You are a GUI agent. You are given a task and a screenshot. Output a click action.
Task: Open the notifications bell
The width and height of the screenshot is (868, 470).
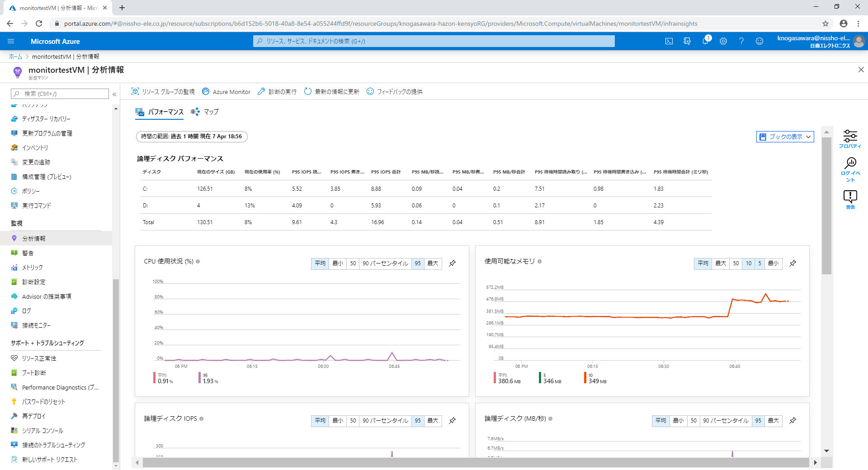point(705,41)
